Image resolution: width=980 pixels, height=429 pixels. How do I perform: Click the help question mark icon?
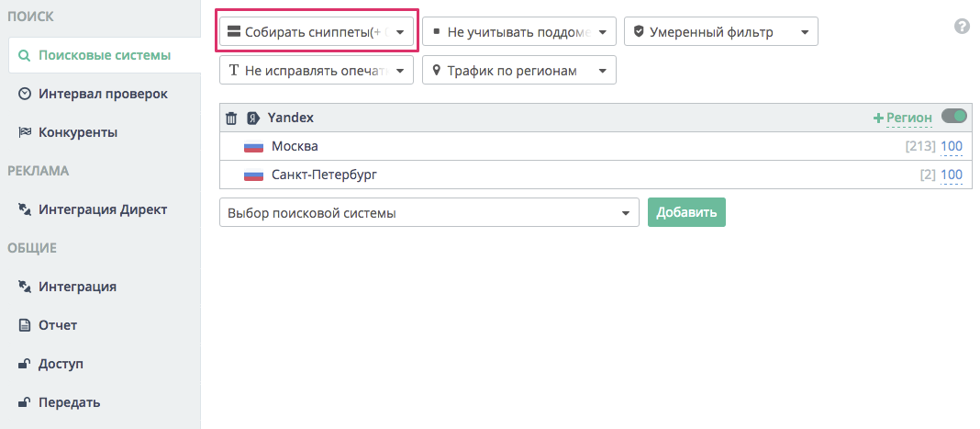(x=962, y=27)
